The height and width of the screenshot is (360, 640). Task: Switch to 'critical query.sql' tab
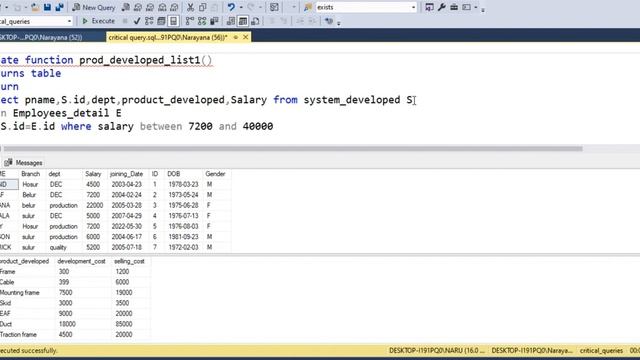(x=168, y=37)
